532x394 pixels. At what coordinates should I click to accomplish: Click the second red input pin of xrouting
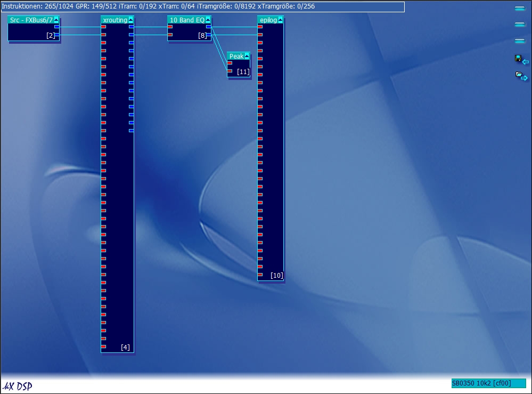tap(103, 35)
